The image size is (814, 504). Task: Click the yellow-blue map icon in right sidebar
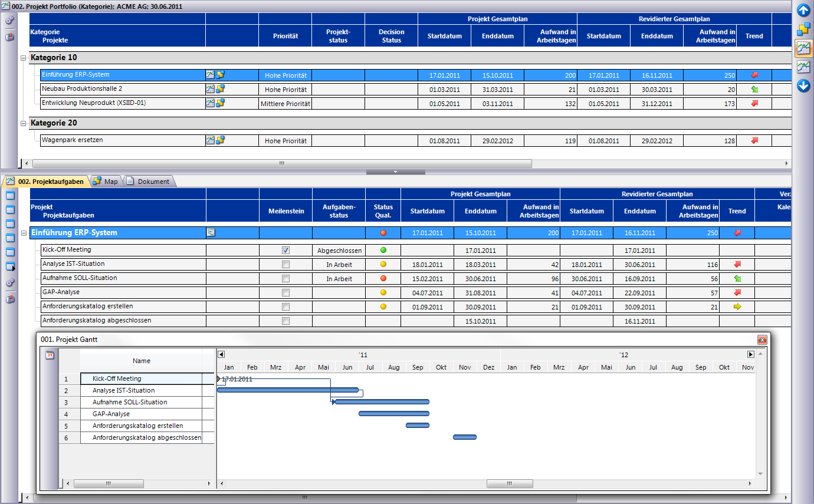[x=803, y=29]
